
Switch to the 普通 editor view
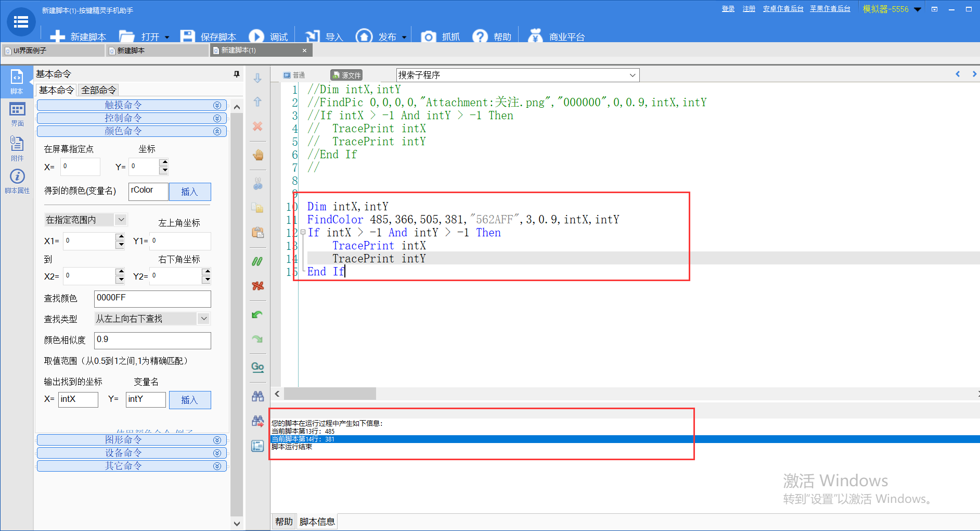[x=294, y=75]
